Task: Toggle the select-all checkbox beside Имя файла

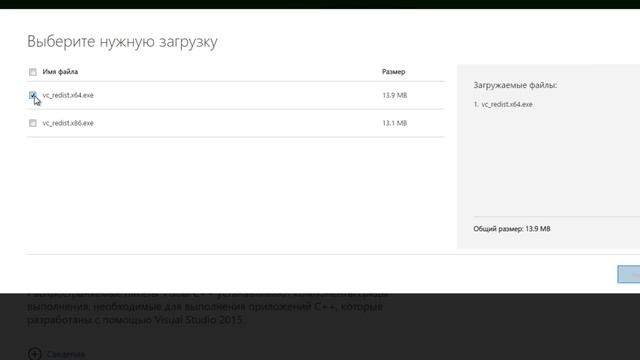Action: point(33,72)
